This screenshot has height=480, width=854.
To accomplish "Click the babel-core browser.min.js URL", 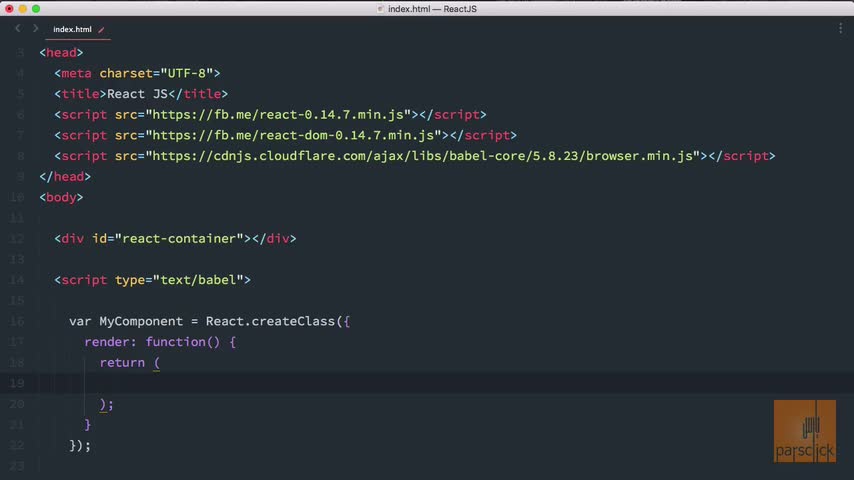I will (x=422, y=156).
